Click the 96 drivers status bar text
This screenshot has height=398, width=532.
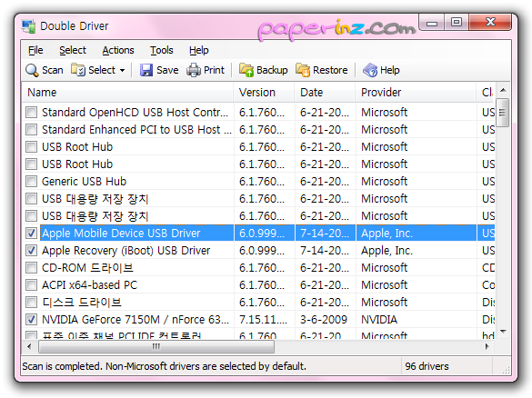tap(427, 366)
